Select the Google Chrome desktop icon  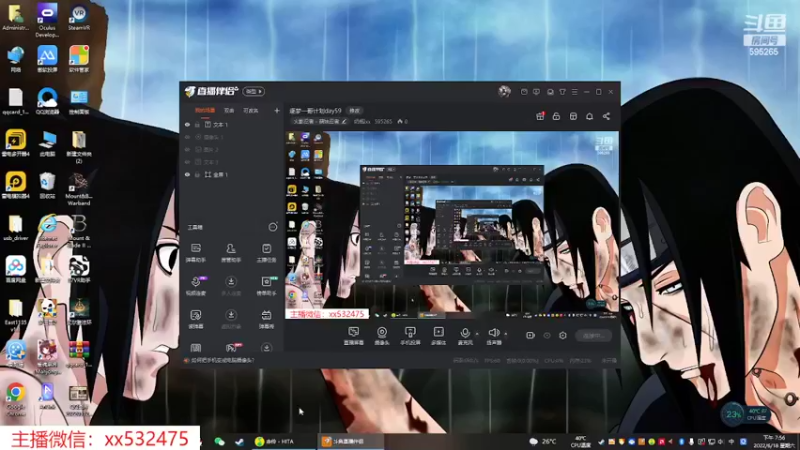(x=16, y=399)
